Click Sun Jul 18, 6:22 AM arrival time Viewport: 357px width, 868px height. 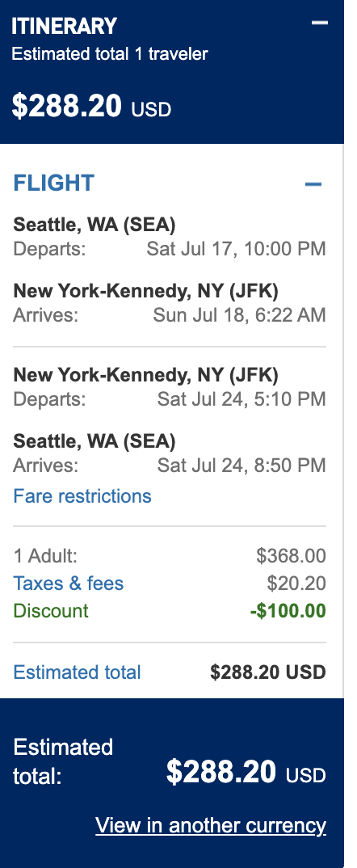[x=239, y=315]
